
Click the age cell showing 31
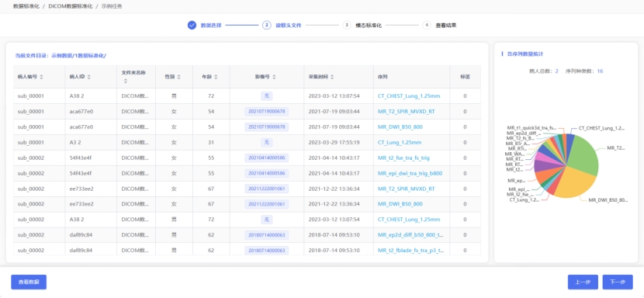click(211, 143)
